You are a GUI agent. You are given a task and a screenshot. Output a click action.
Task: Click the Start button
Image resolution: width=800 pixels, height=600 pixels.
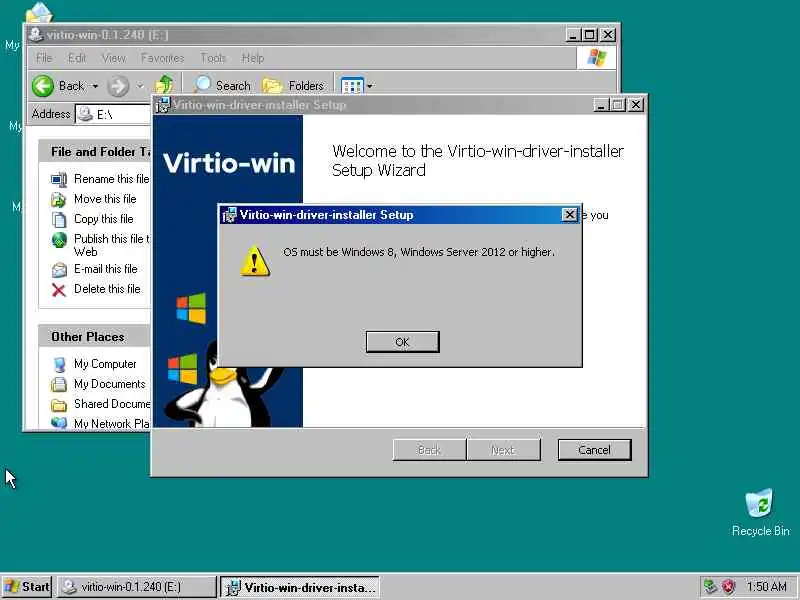(27, 587)
